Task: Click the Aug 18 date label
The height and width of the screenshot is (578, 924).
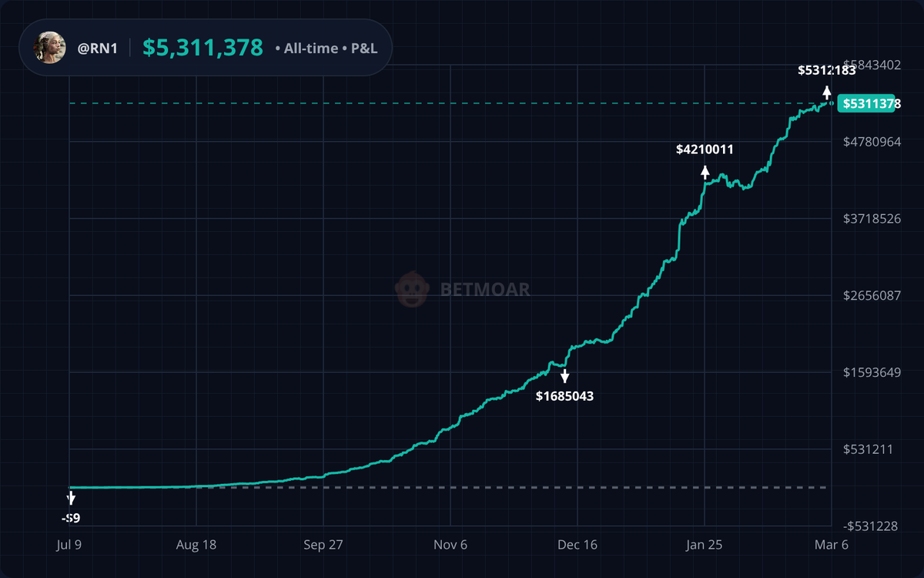Action: [196, 544]
